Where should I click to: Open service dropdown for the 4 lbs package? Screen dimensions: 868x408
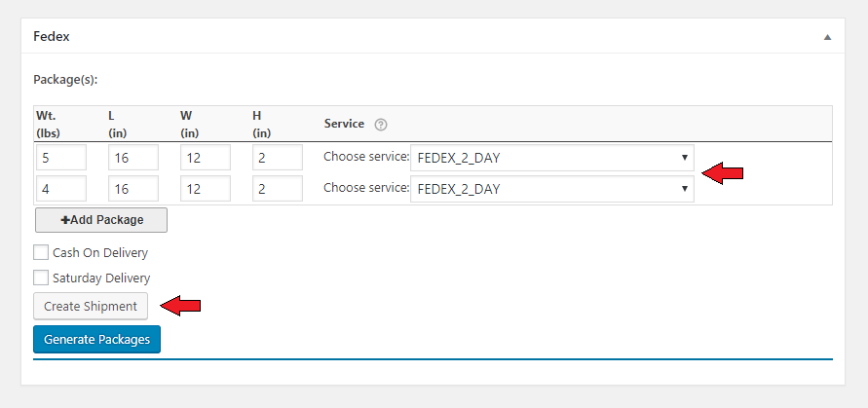point(552,189)
